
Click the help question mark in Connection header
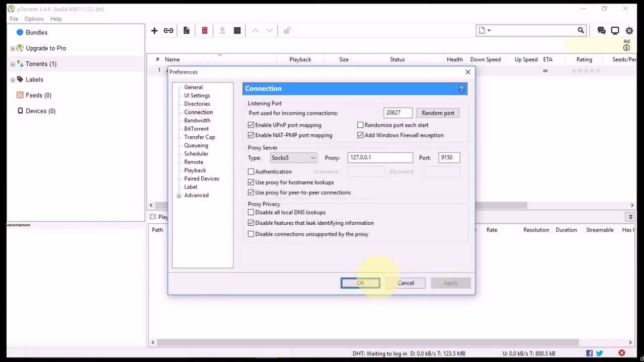461,89
